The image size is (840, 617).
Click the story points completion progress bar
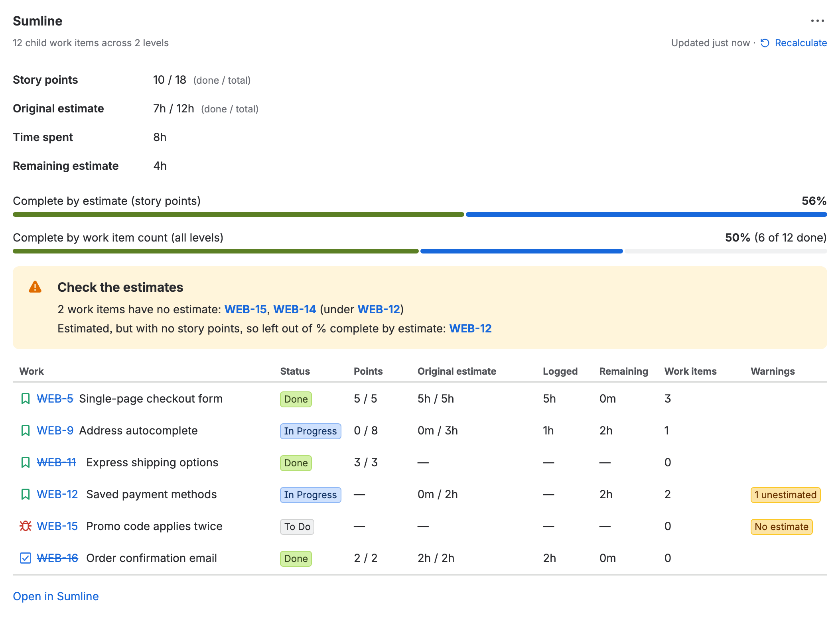420,214
